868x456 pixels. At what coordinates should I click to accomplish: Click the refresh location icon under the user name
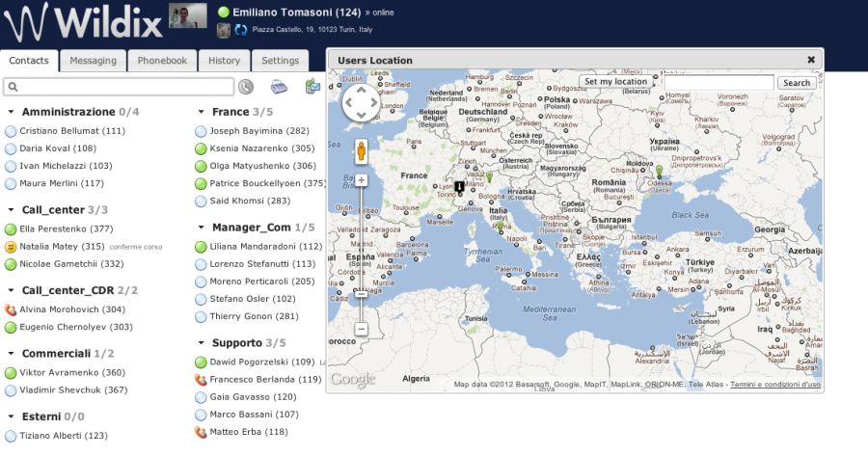[x=241, y=30]
